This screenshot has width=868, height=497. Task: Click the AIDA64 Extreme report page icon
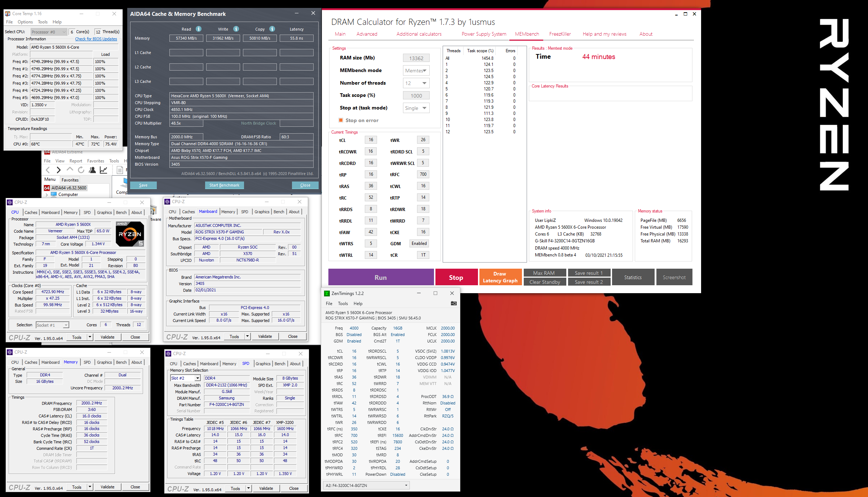tap(120, 170)
